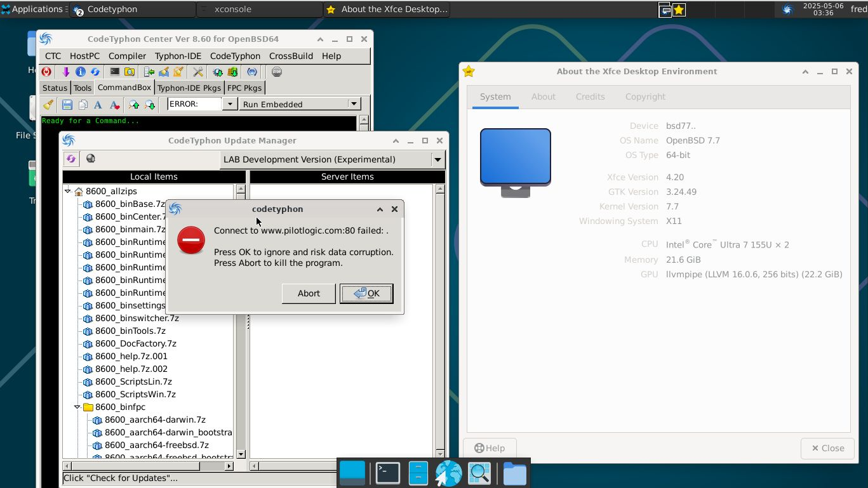The width and height of the screenshot is (868, 488).
Task: Switch to the About tab in Xfce window
Action: click(x=543, y=96)
